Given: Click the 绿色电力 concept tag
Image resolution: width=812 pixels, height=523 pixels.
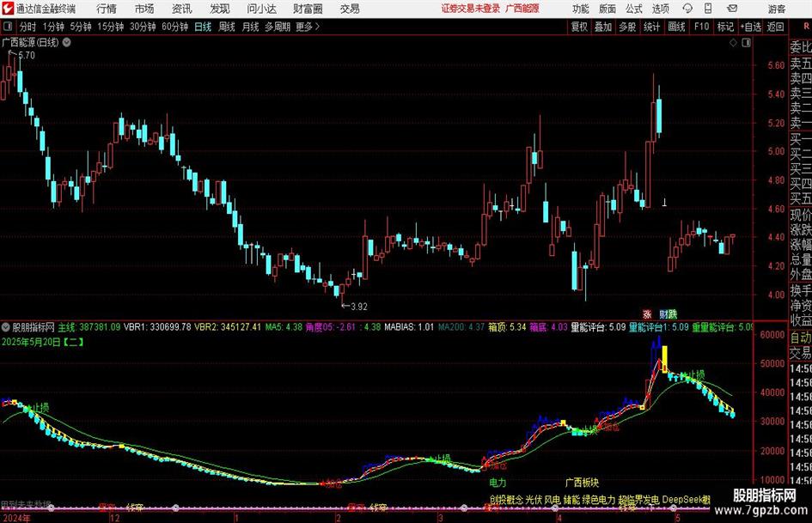Looking at the screenshot, I should click(599, 500).
